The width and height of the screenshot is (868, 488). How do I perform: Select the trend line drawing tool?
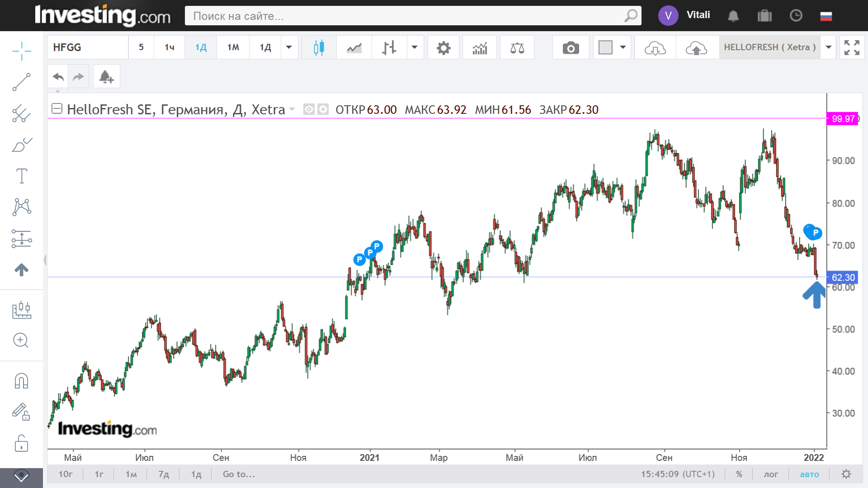pos(21,82)
